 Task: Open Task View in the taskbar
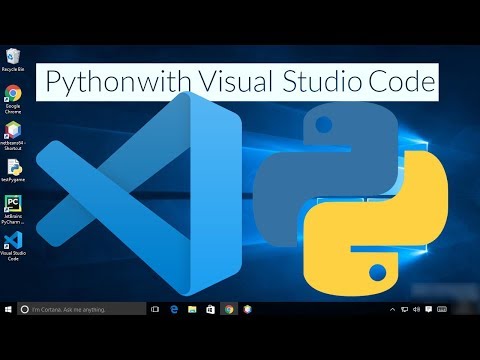point(155,309)
